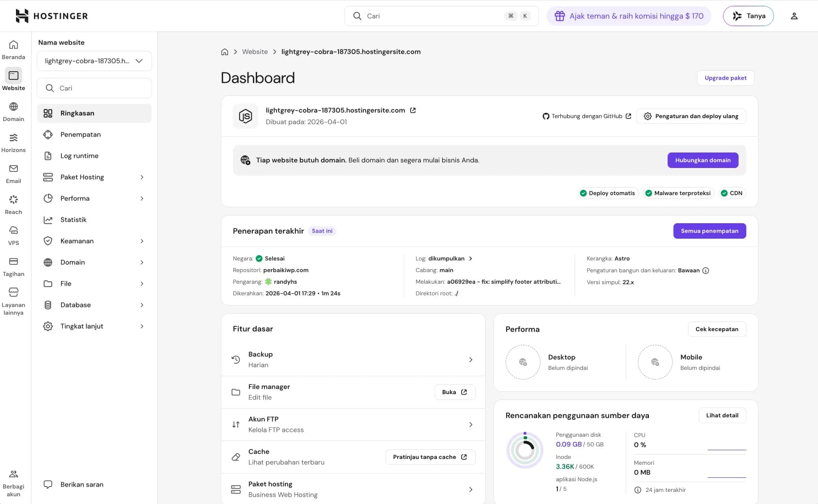
Task: Open Tagihan billing section
Action: point(14,267)
